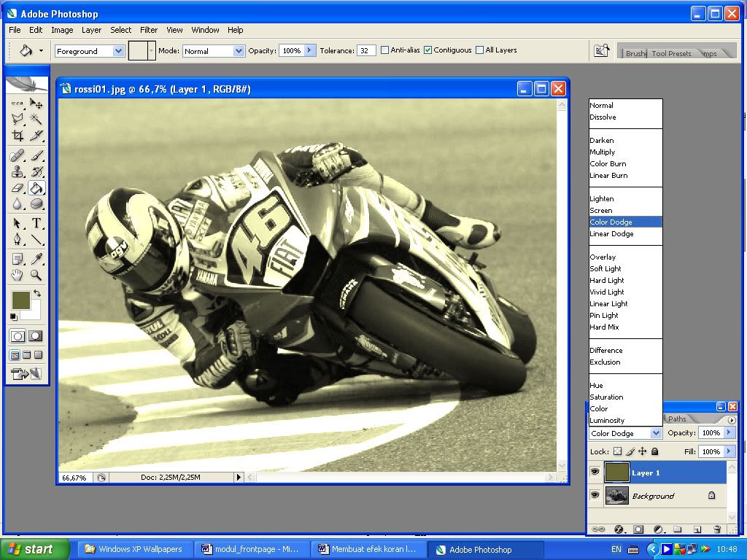
Task: Select the Healing Brush tool
Action: point(18,155)
